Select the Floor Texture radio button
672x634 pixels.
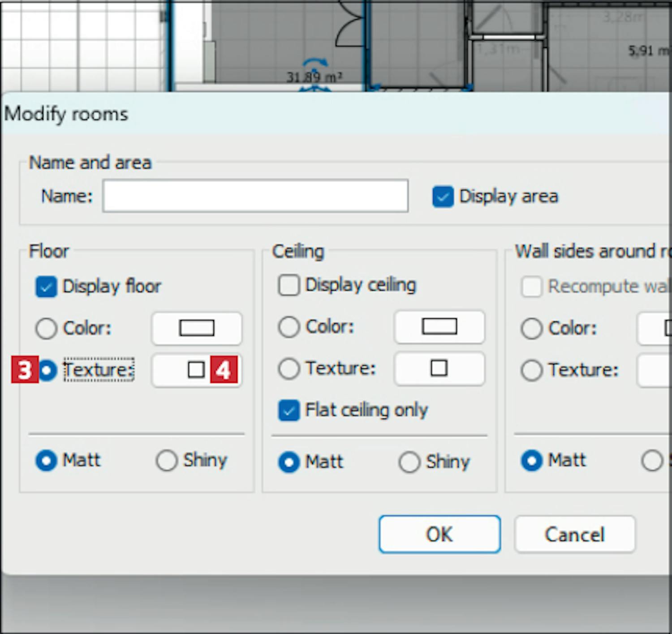47,370
